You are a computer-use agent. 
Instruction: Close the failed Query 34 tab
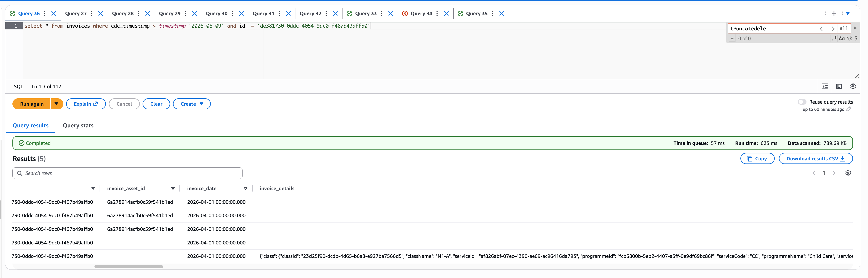pos(446,13)
